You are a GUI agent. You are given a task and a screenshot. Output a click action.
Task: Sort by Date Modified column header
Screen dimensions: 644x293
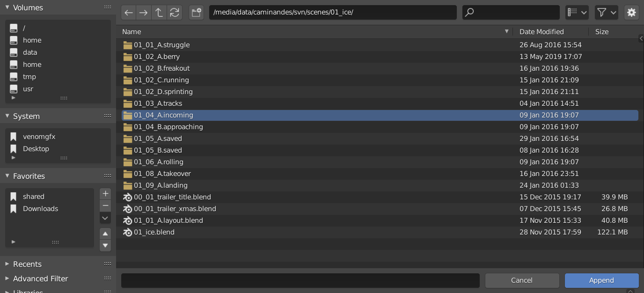(x=551, y=32)
